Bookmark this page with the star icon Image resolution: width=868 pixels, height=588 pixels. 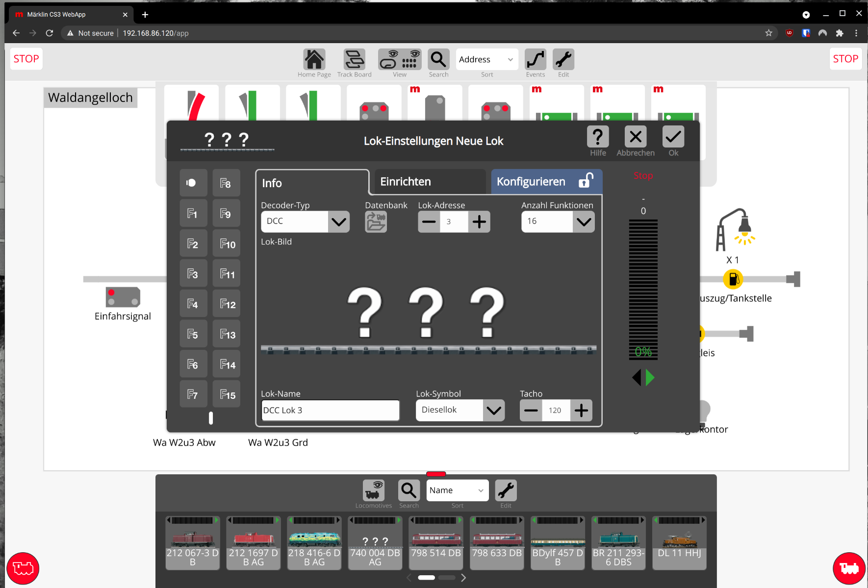point(768,33)
